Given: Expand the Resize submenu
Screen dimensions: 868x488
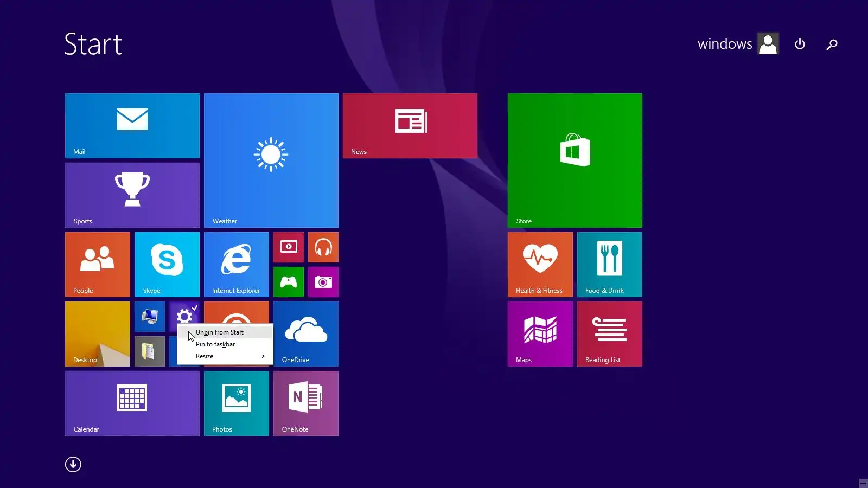Looking at the screenshot, I should click(x=225, y=356).
